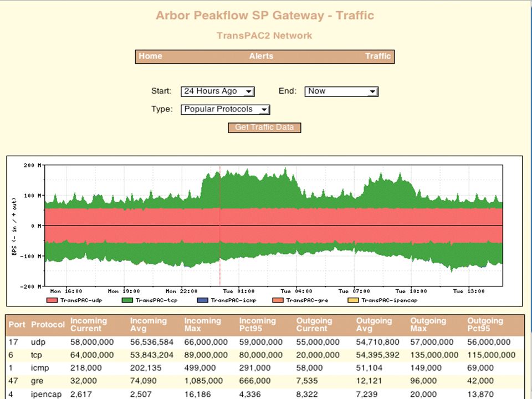Click the Incoming Avg column header
This screenshot has width=532, height=399.
(x=149, y=325)
